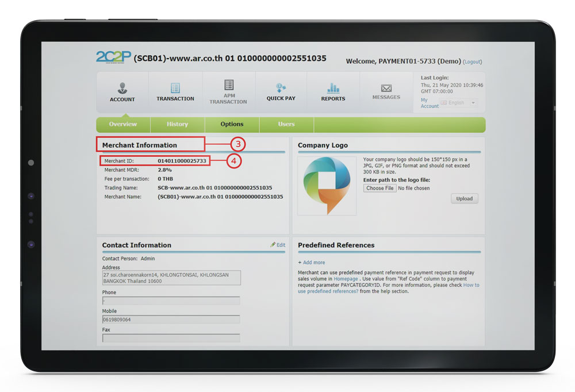Image resolution: width=575 pixels, height=392 pixels.
Task: Open the APM Transaction icon
Action: click(229, 85)
